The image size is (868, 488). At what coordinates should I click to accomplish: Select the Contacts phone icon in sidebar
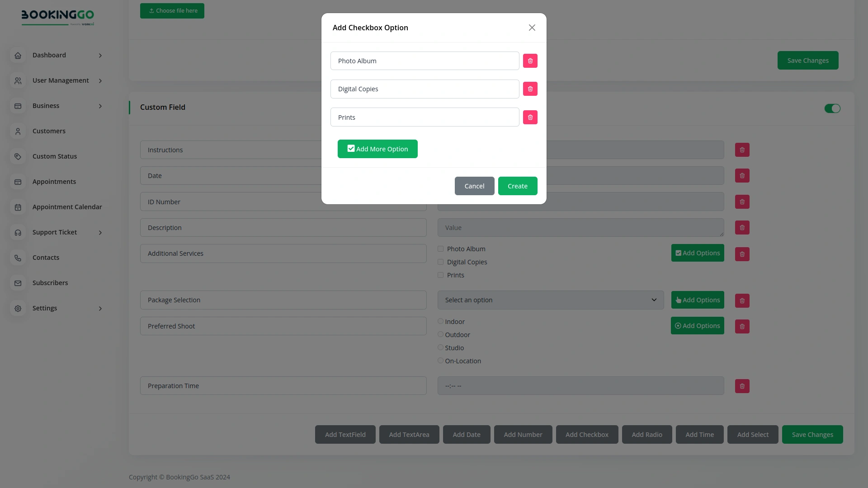18,258
